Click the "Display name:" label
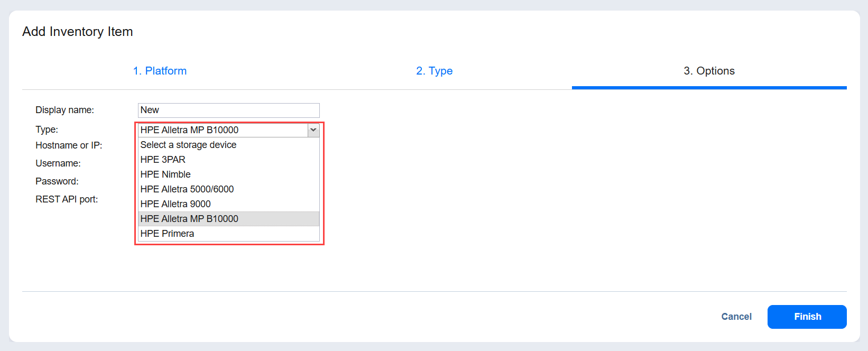The width and height of the screenshot is (868, 351). [x=64, y=110]
